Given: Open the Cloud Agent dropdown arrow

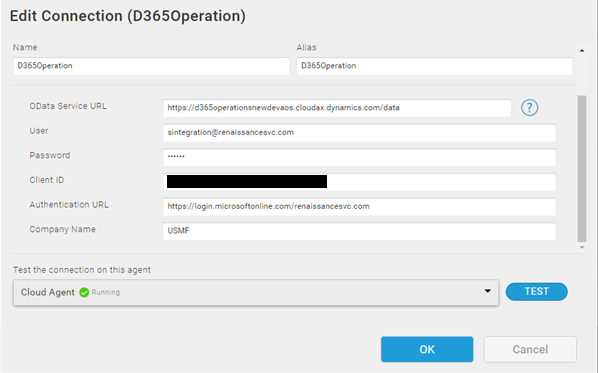Looking at the screenshot, I should [487, 291].
